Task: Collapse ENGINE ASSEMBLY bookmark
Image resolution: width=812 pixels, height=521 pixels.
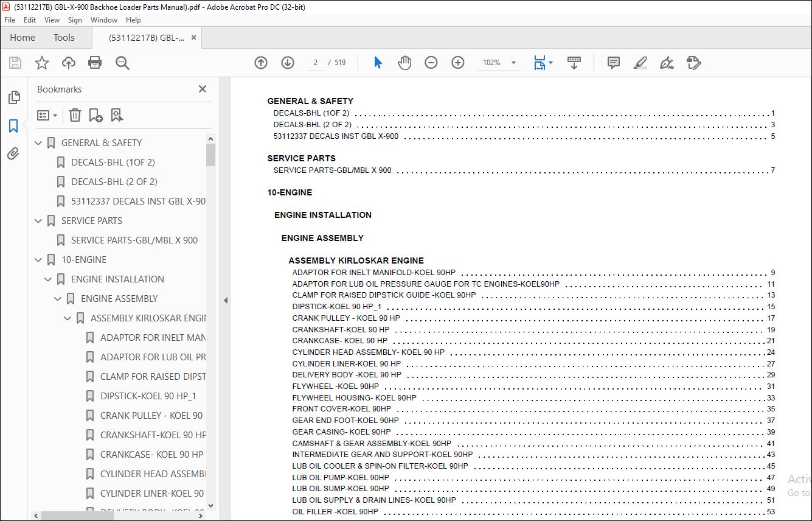Action: [x=58, y=299]
